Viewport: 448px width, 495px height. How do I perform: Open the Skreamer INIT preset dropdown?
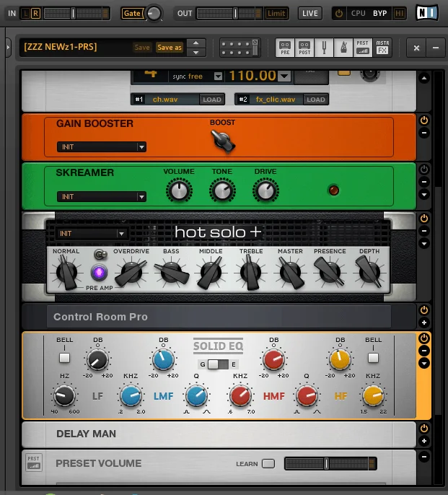pyautogui.click(x=101, y=196)
